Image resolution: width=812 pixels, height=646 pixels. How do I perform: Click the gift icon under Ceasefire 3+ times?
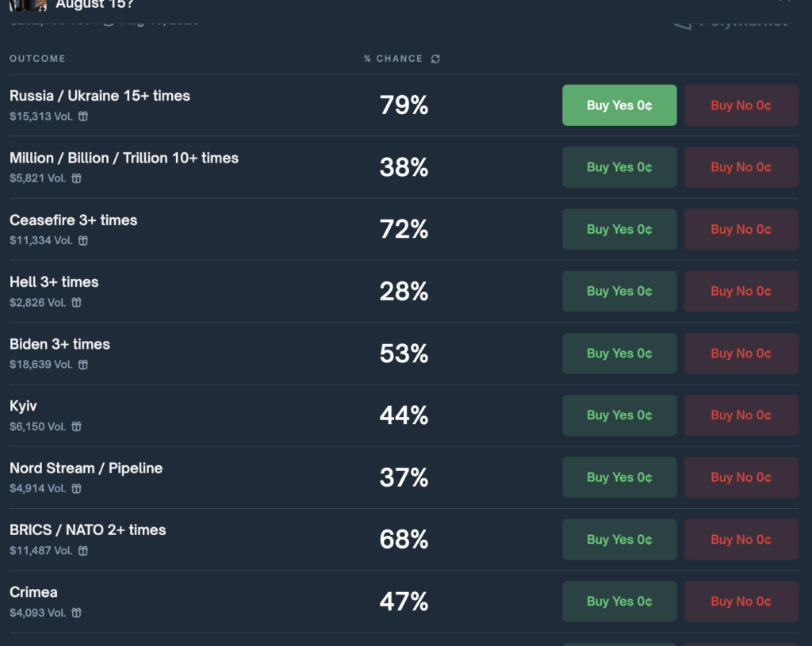click(x=82, y=240)
